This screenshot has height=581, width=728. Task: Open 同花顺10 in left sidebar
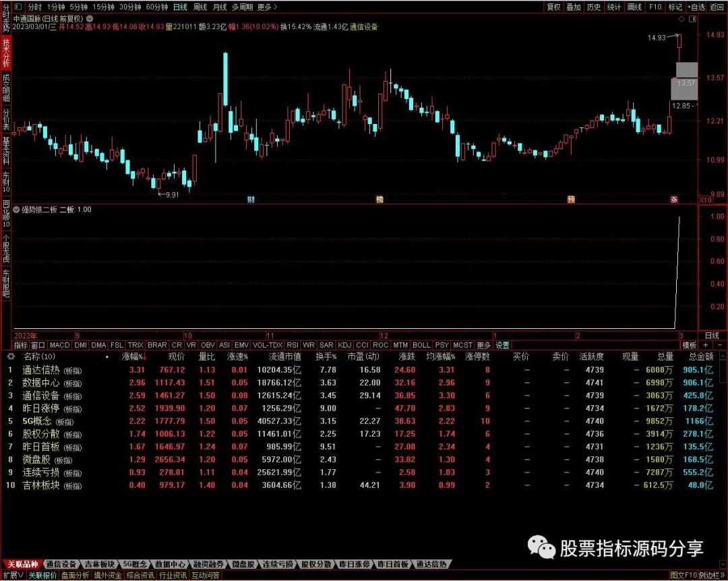tap(5, 214)
